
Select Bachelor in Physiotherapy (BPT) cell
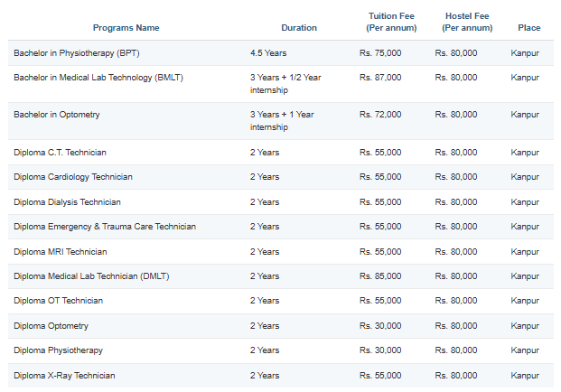tap(77, 53)
